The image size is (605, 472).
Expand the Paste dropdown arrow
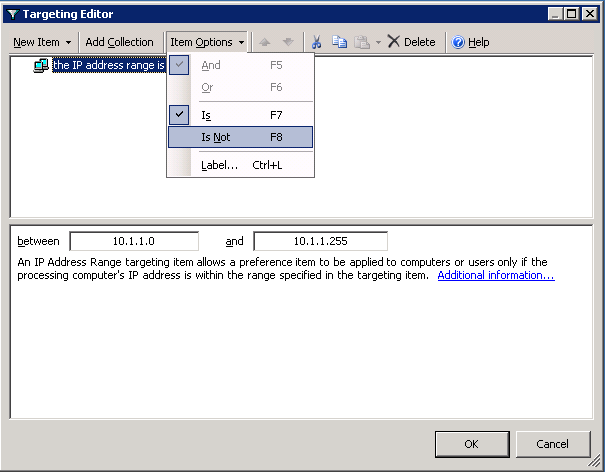pos(377,42)
